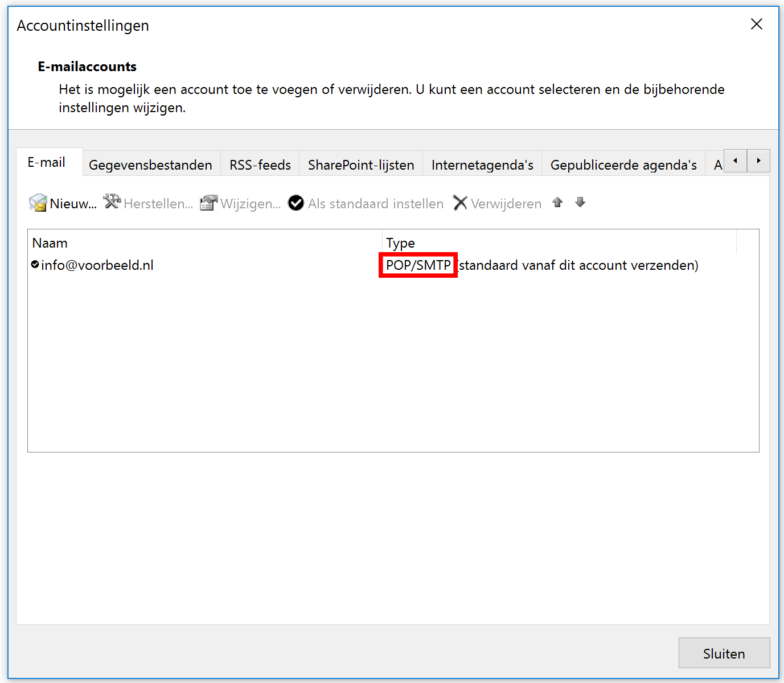784x683 pixels.
Task: Close the Accountinstellingen dialog with X
Action: (x=756, y=24)
